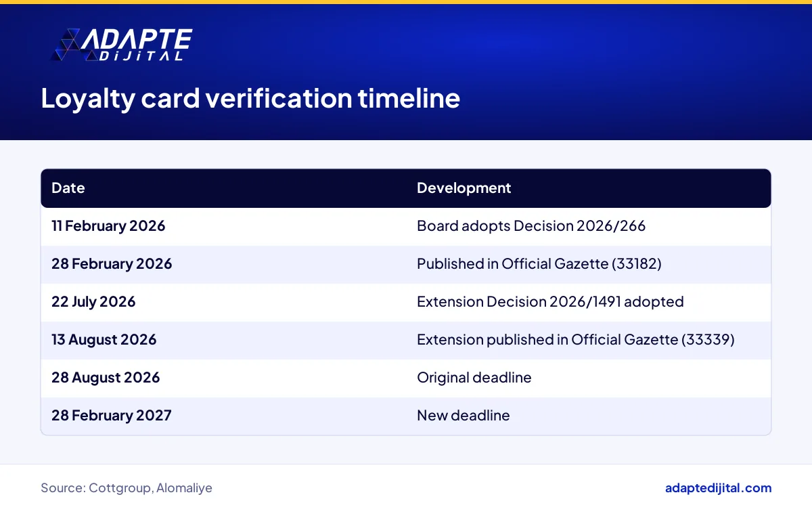Open the adaptedijital.com link
The width and height of the screenshot is (812, 522).
coord(719,488)
